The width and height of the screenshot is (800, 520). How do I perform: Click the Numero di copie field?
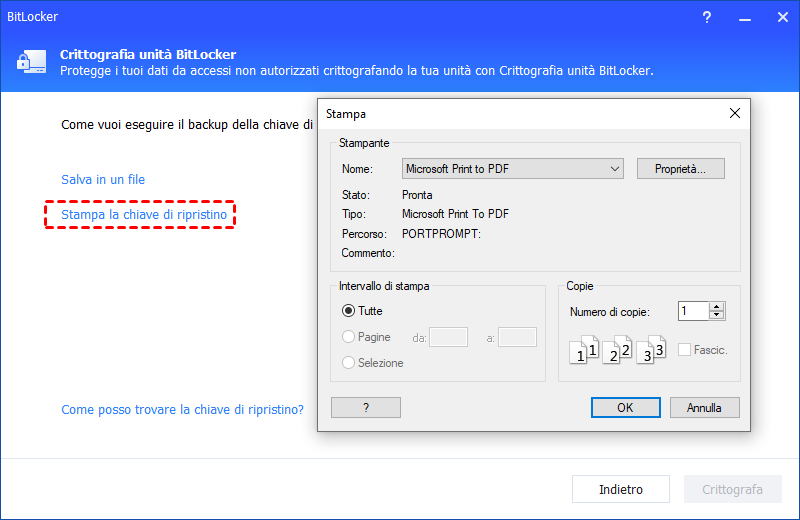(693, 311)
